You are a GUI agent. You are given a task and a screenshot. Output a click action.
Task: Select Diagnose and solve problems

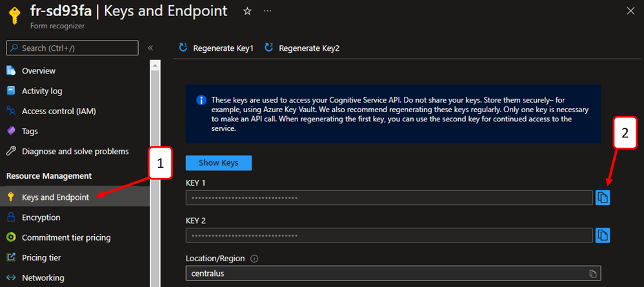tap(75, 152)
